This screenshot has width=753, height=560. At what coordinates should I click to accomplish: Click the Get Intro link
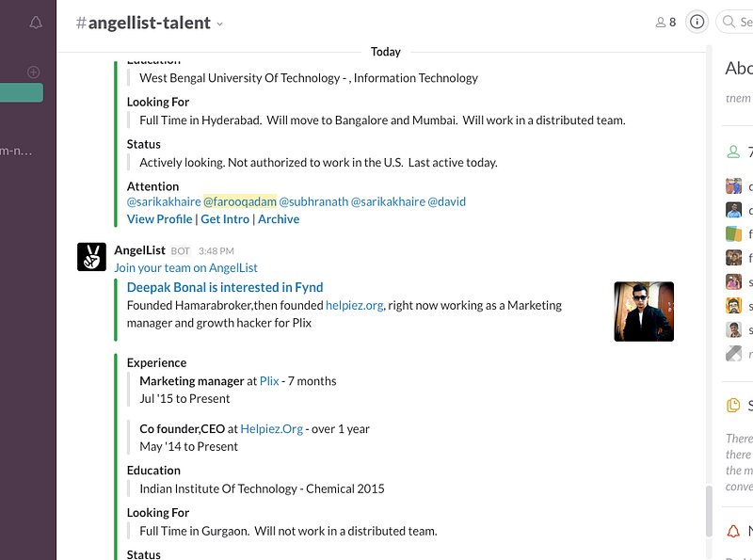[x=225, y=219]
